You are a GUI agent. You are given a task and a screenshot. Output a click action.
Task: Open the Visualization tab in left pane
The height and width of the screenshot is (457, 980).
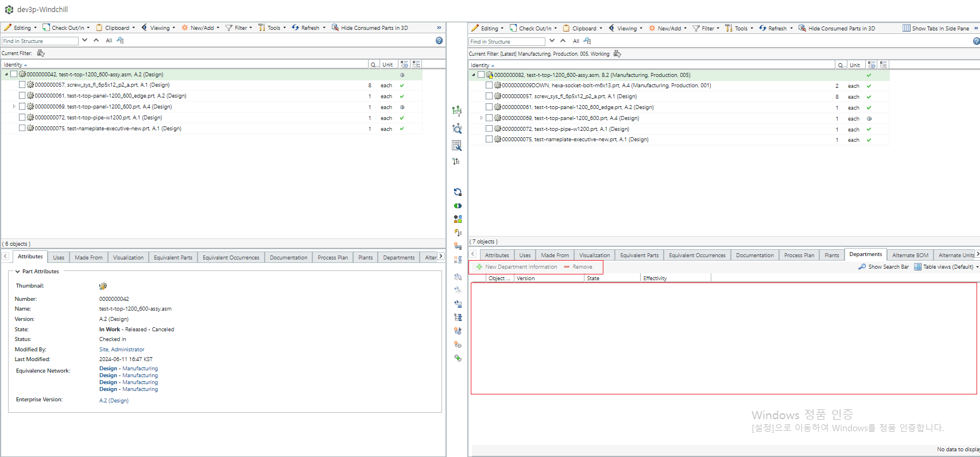pyautogui.click(x=128, y=258)
